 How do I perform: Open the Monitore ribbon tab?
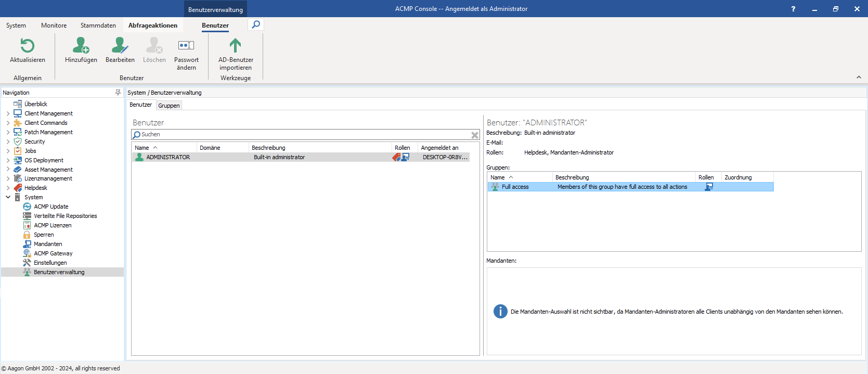(x=54, y=25)
